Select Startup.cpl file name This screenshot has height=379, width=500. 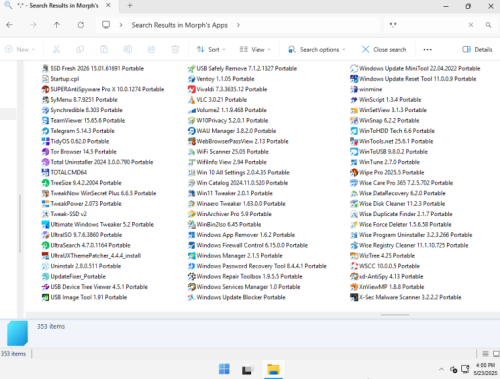pyautogui.click(x=65, y=79)
